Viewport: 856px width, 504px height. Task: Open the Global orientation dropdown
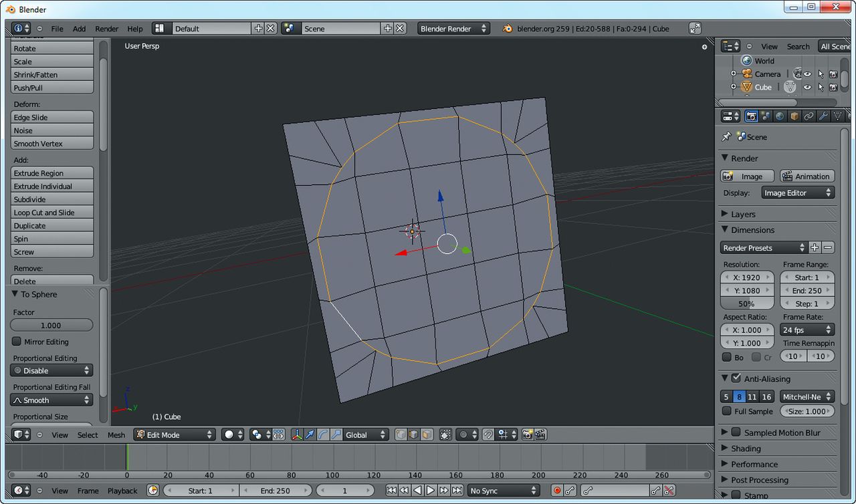(365, 434)
